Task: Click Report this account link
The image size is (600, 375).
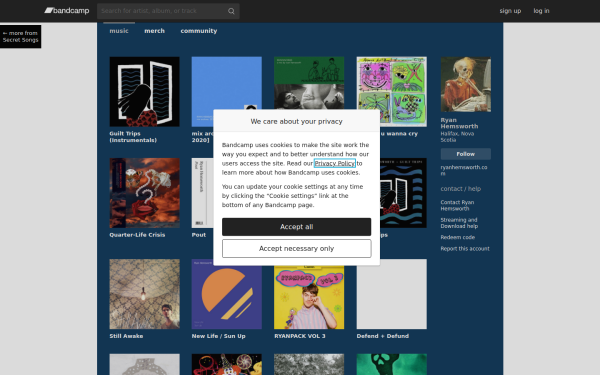Action: (465, 249)
